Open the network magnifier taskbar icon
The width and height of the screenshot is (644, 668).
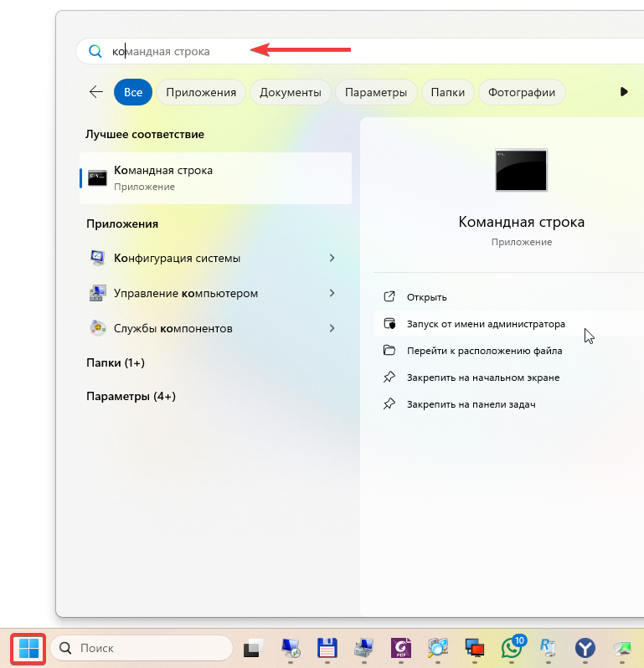[438, 648]
